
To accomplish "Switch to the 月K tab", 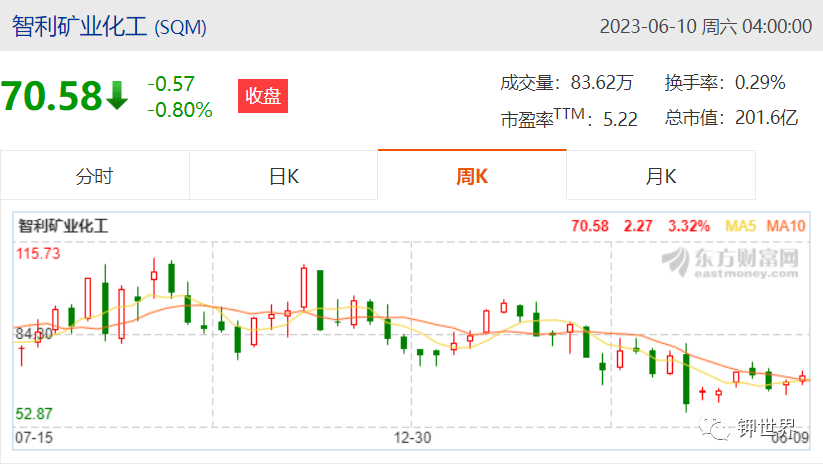I will tap(661, 175).
